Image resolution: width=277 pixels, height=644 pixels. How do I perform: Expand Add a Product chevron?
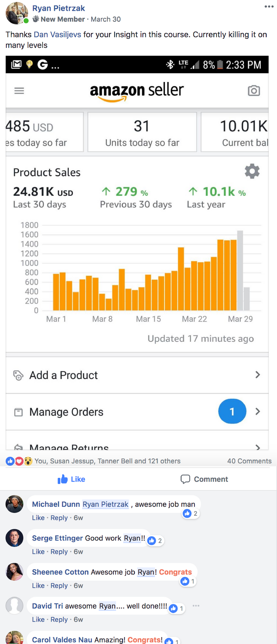tap(257, 375)
